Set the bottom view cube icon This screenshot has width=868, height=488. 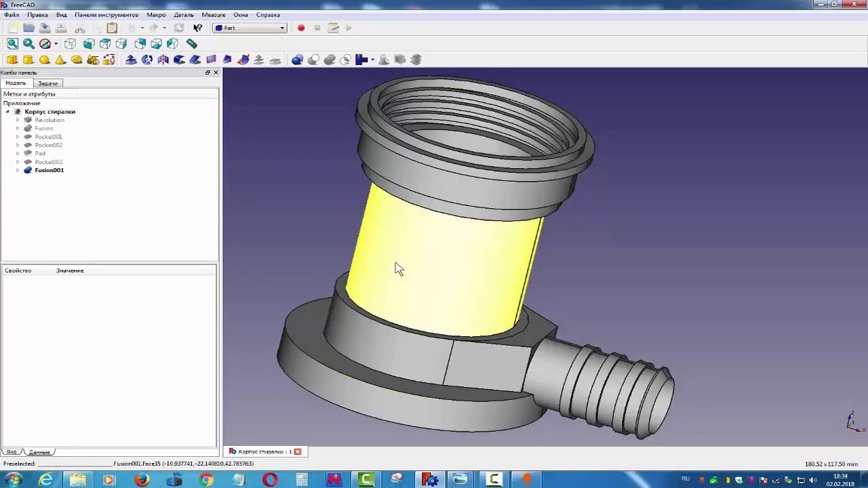pos(157,43)
